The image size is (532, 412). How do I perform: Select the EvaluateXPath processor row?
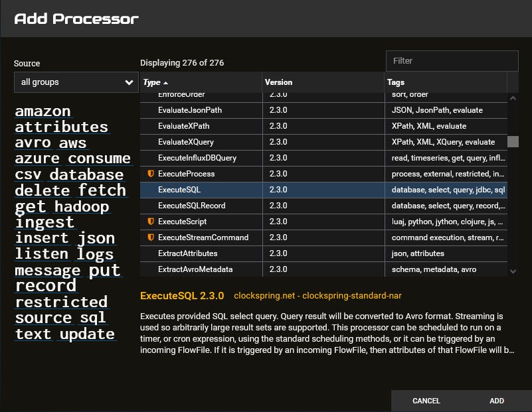323,126
